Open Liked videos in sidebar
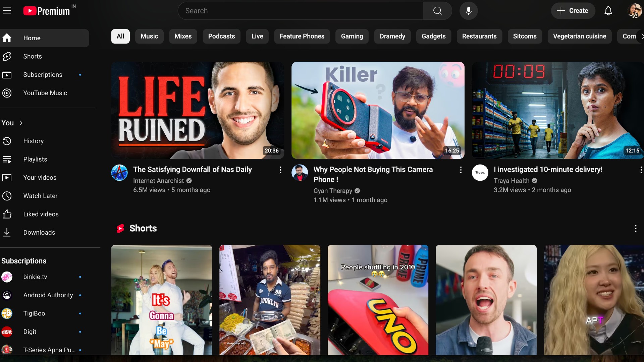This screenshot has width=644, height=362. [41, 214]
